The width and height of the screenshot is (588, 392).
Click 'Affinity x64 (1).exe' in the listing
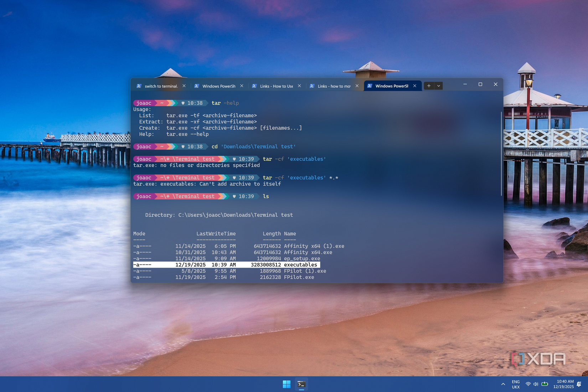314,246
